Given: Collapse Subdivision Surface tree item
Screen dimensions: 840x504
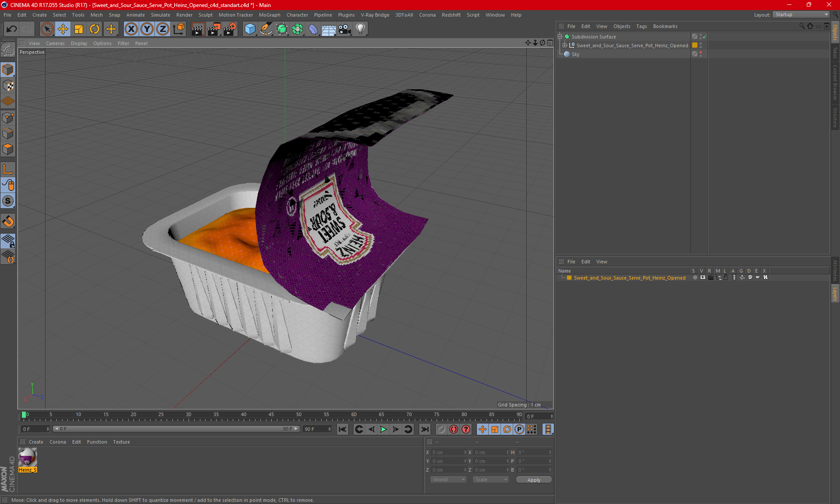Looking at the screenshot, I should click(560, 37).
